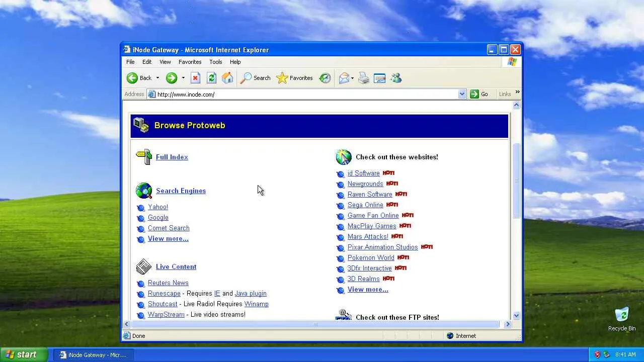Open the Help menu
644x362 pixels.
235,62
